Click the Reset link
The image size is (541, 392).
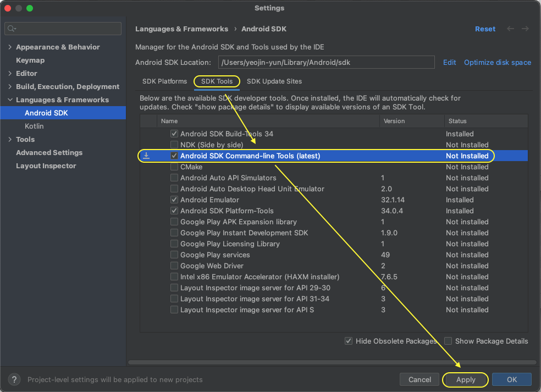(x=485, y=29)
